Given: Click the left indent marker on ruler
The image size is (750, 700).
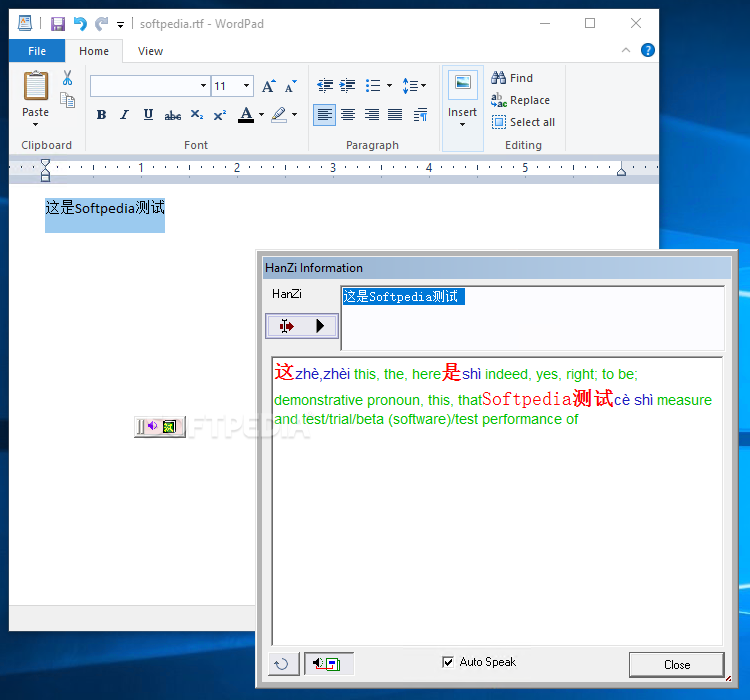Looking at the screenshot, I should point(45,170).
